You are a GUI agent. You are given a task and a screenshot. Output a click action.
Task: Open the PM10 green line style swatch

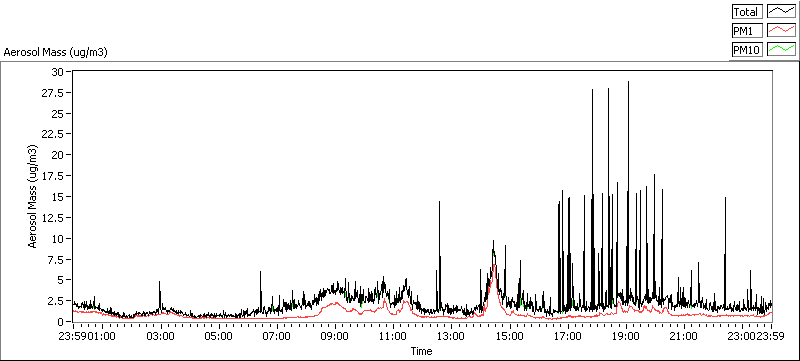coord(782,50)
